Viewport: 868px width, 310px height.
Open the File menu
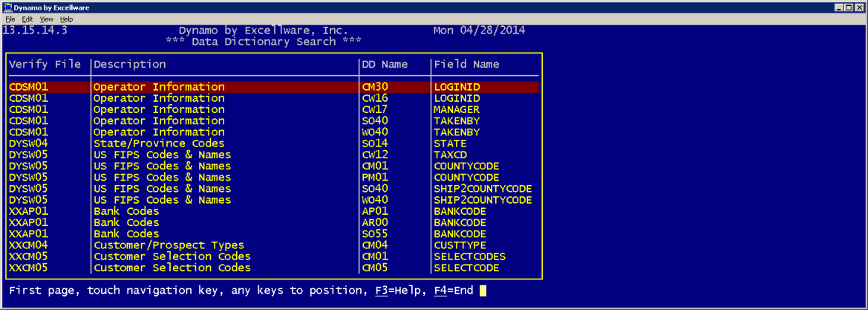[10, 19]
